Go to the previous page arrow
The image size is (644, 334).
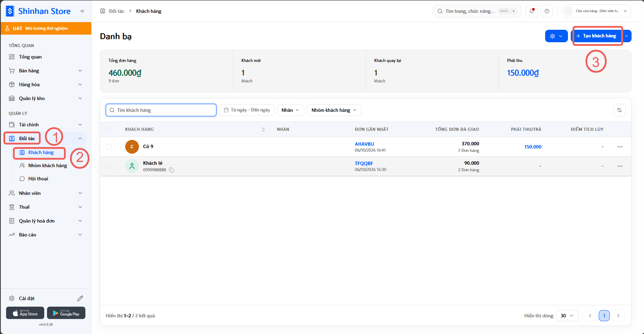590,316
